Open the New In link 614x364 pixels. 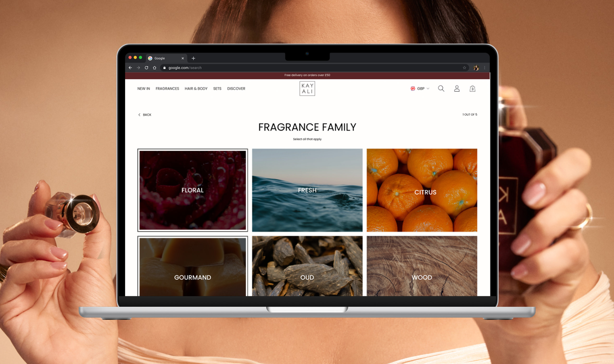coord(143,89)
